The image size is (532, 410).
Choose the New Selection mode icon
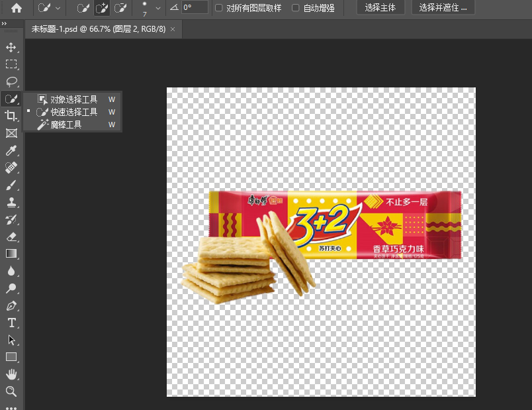(x=83, y=7)
